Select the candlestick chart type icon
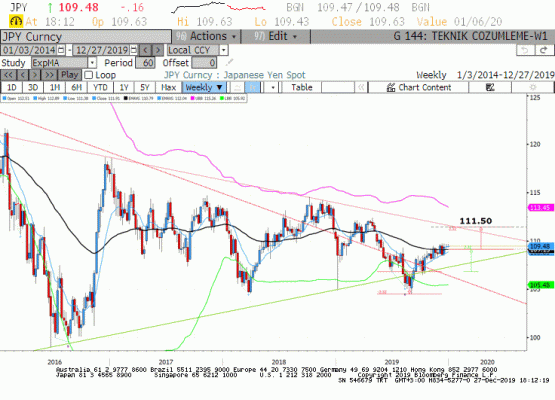The height and width of the screenshot is (400, 555). 253,87
